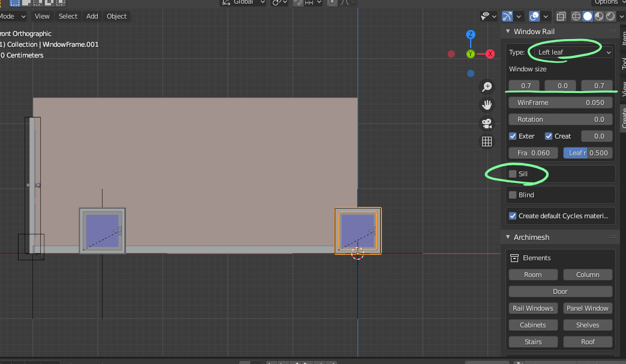626x364 pixels.
Task: Click the Shelves button
Action: tap(588, 325)
